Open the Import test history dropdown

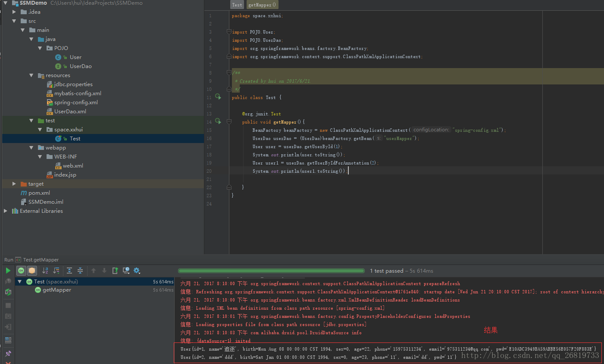[x=126, y=271]
